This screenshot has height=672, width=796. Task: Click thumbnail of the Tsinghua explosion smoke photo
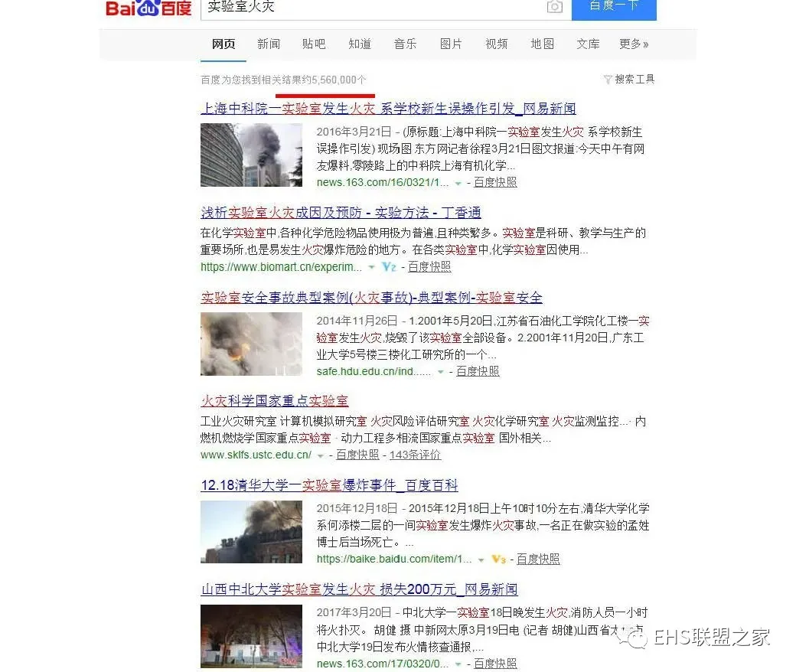click(x=251, y=532)
